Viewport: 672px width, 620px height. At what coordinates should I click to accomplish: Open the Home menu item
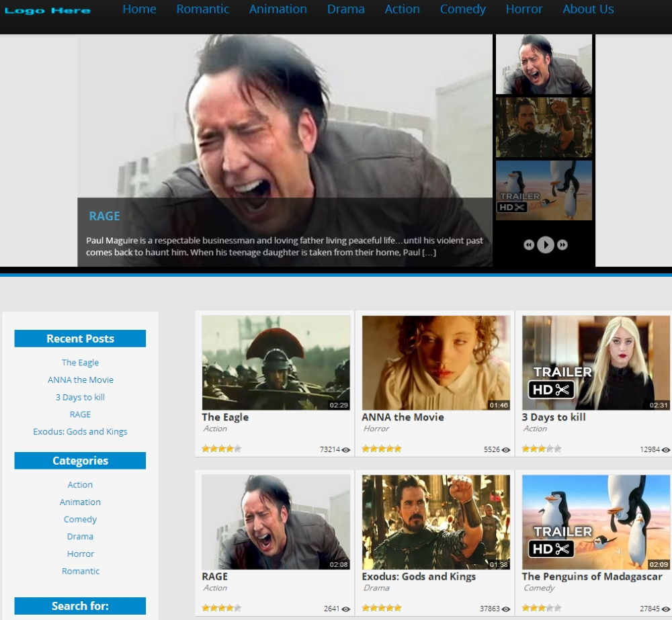click(139, 9)
